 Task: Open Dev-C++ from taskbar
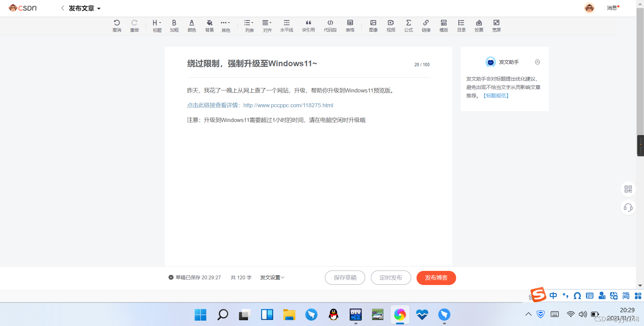355,315
